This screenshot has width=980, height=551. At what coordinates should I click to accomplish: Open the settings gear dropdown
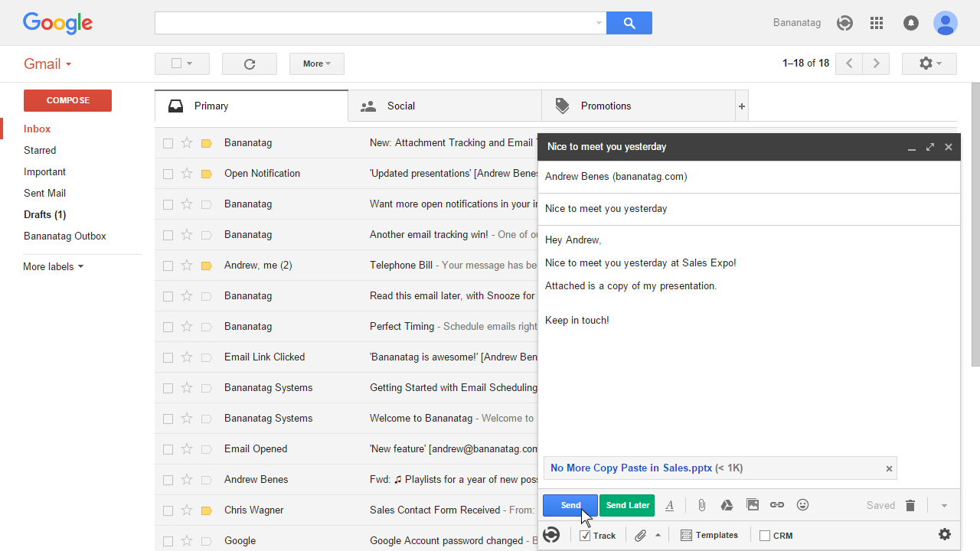(929, 64)
